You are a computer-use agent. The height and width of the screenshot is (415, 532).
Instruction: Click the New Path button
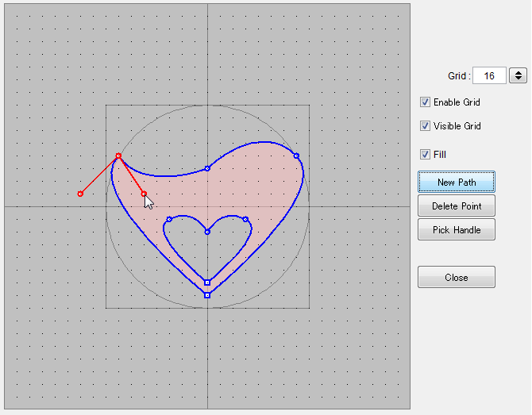pyautogui.click(x=457, y=182)
